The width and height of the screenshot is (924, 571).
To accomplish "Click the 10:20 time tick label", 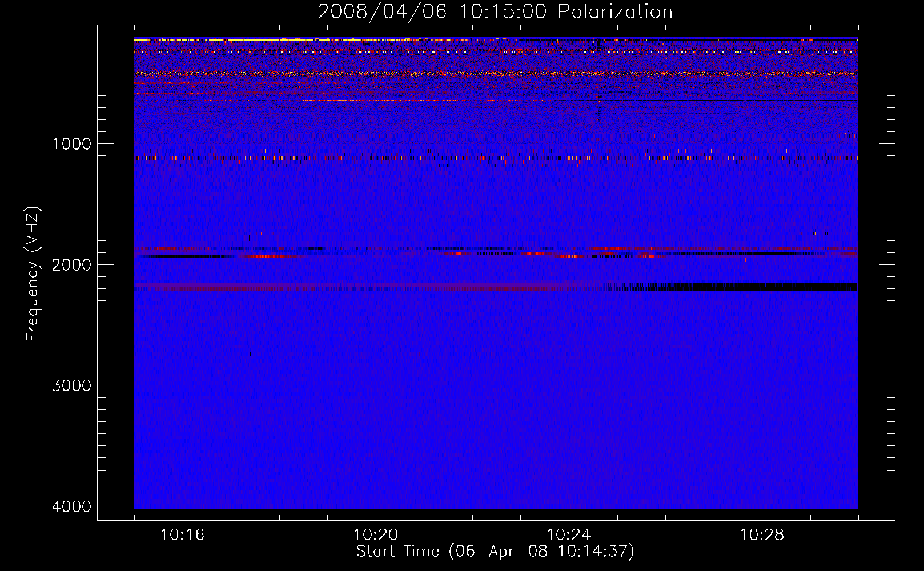I will point(375,535).
